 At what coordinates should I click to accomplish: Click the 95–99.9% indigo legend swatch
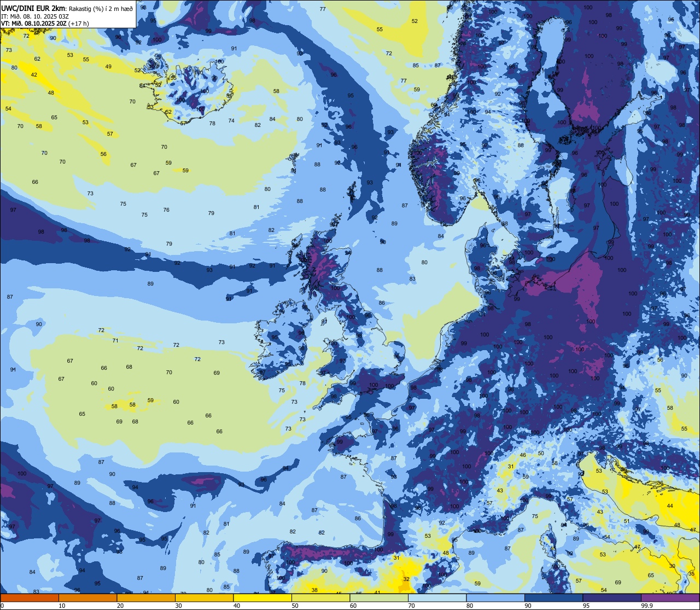pos(612,597)
